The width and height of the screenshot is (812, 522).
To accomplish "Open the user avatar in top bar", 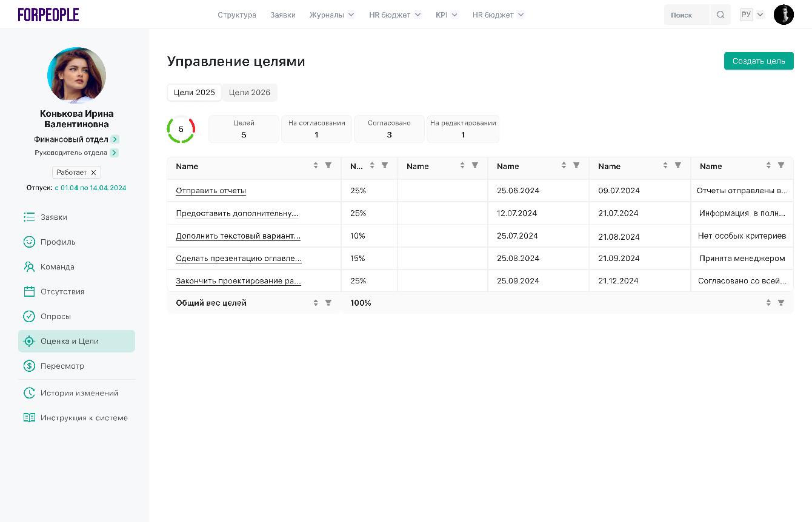I will click(x=784, y=15).
